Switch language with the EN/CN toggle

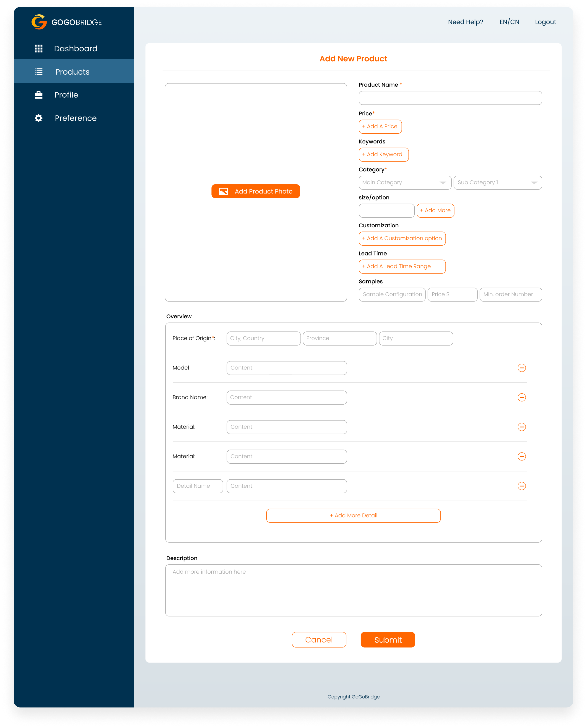(x=509, y=22)
